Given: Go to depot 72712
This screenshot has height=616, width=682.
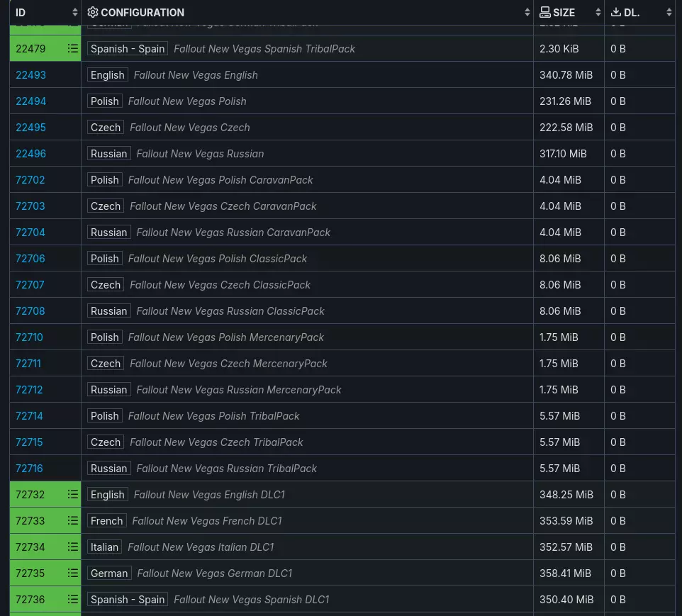Looking at the screenshot, I should pos(29,389).
